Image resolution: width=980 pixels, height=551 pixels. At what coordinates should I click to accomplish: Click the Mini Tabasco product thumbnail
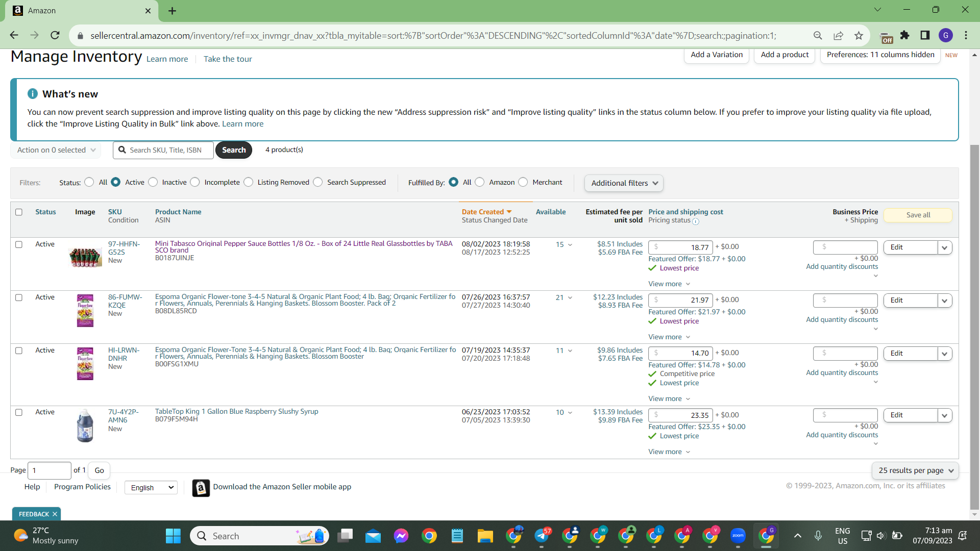(85, 257)
